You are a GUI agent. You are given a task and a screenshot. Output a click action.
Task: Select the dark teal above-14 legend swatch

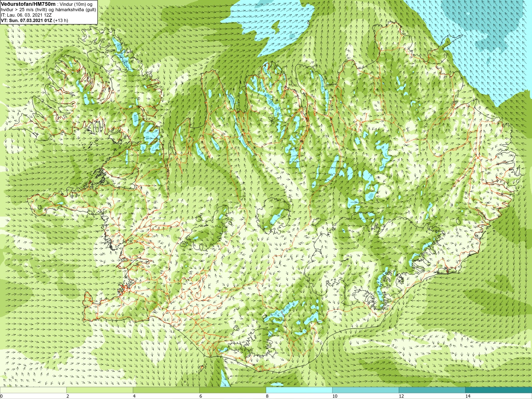pos(499,390)
